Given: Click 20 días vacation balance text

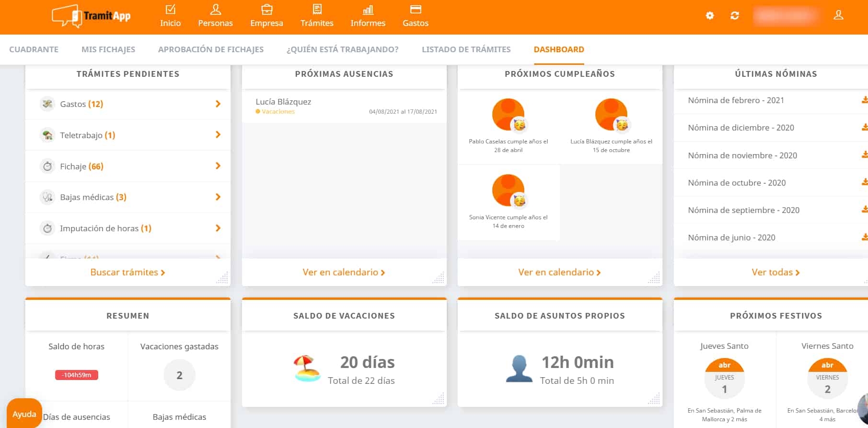Looking at the screenshot, I should (368, 362).
